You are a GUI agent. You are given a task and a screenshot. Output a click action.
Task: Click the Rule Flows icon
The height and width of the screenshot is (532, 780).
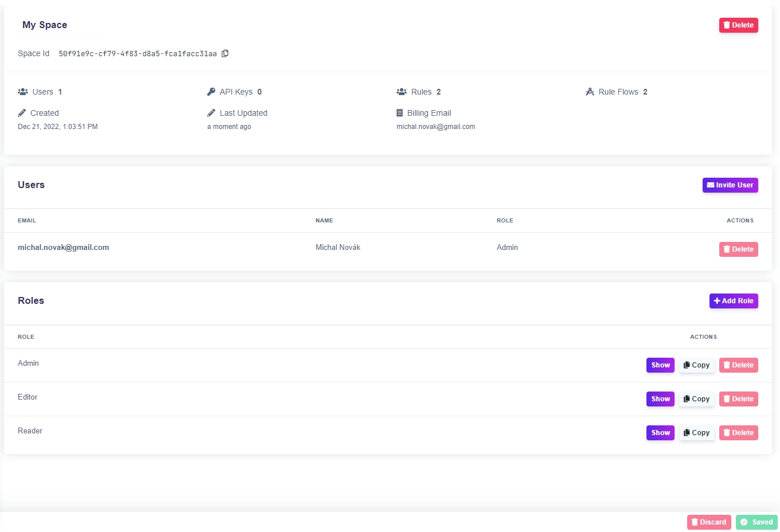pyautogui.click(x=590, y=92)
